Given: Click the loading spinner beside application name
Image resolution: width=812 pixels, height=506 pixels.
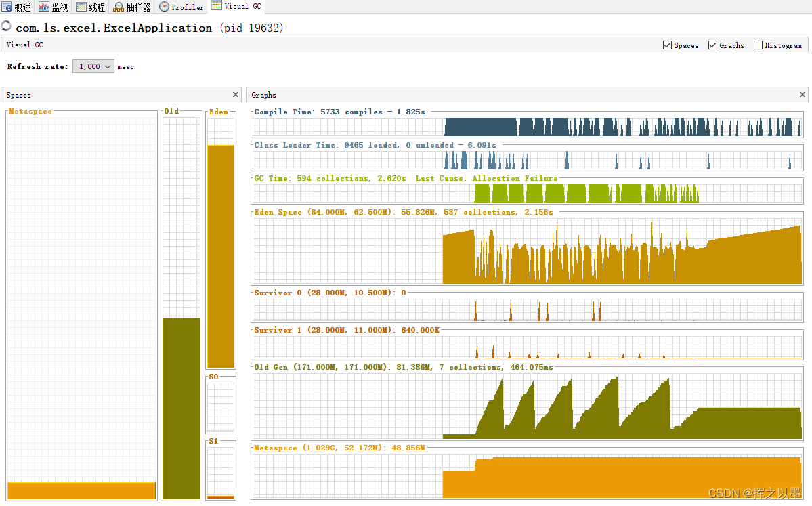Looking at the screenshot, I should tap(6, 26).
